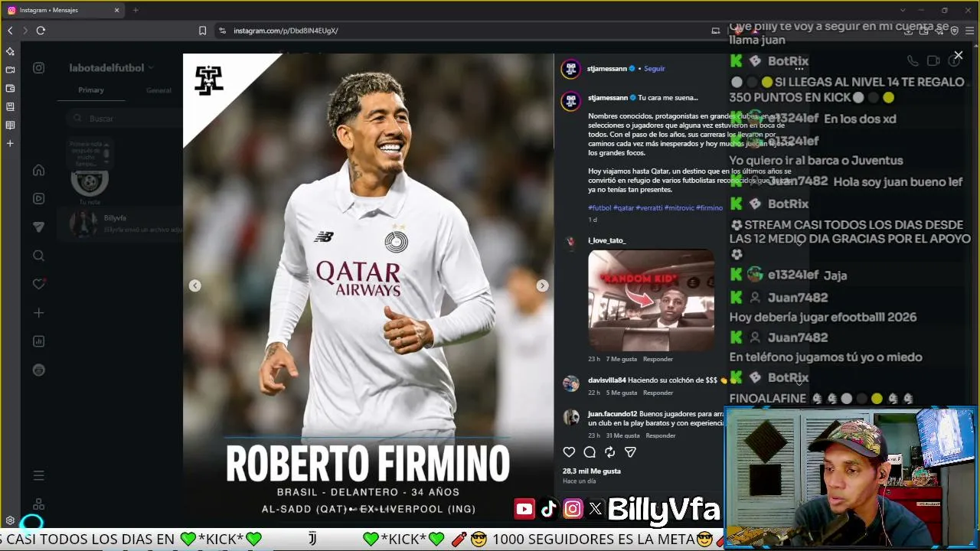Open the browser sidebar settings gear
This screenshot has width=980, height=551.
10,520
